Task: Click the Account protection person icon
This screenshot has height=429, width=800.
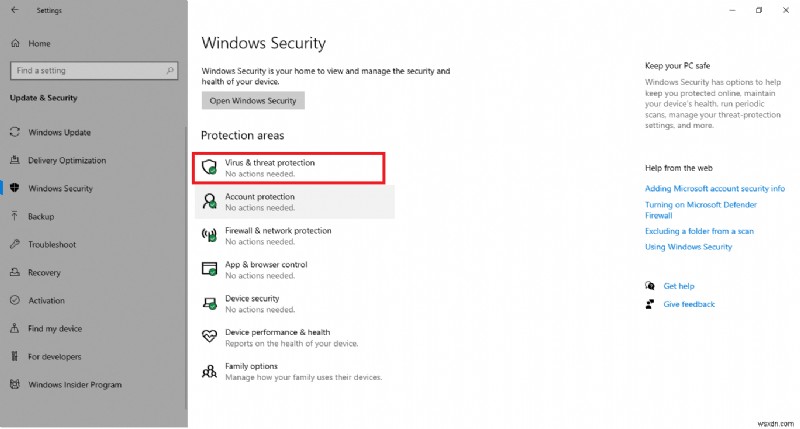Action: pyautogui.click(x=209, y=201)
